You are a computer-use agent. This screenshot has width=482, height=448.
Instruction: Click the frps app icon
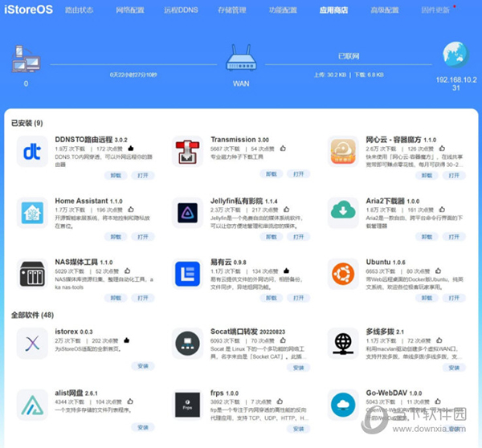(x=187, y=405)
